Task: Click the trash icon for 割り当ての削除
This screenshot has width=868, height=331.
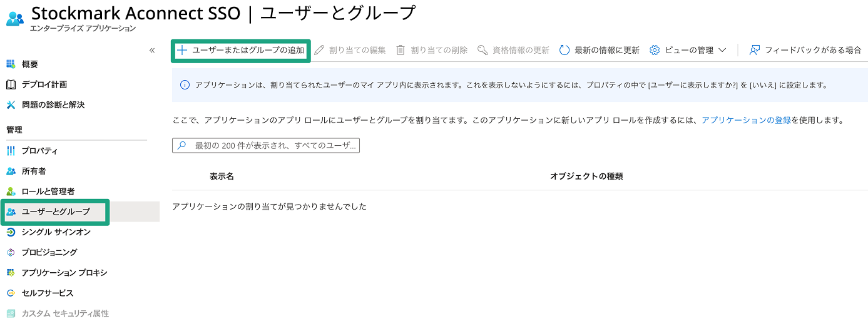Action: click(401, 50)
